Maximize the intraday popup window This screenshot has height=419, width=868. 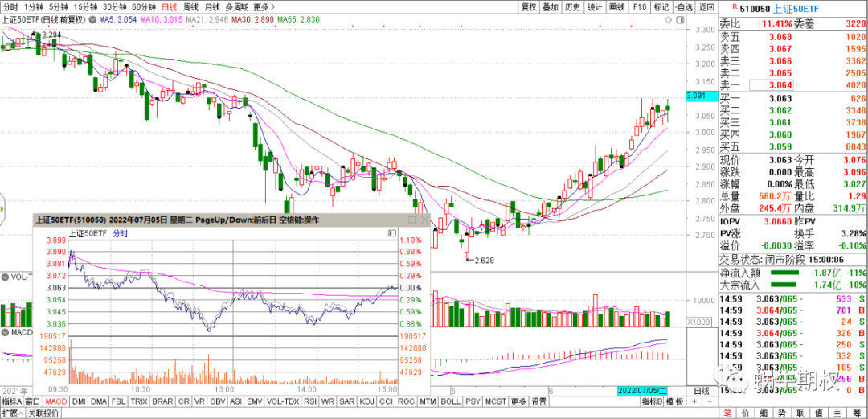(x=412, y=219)
